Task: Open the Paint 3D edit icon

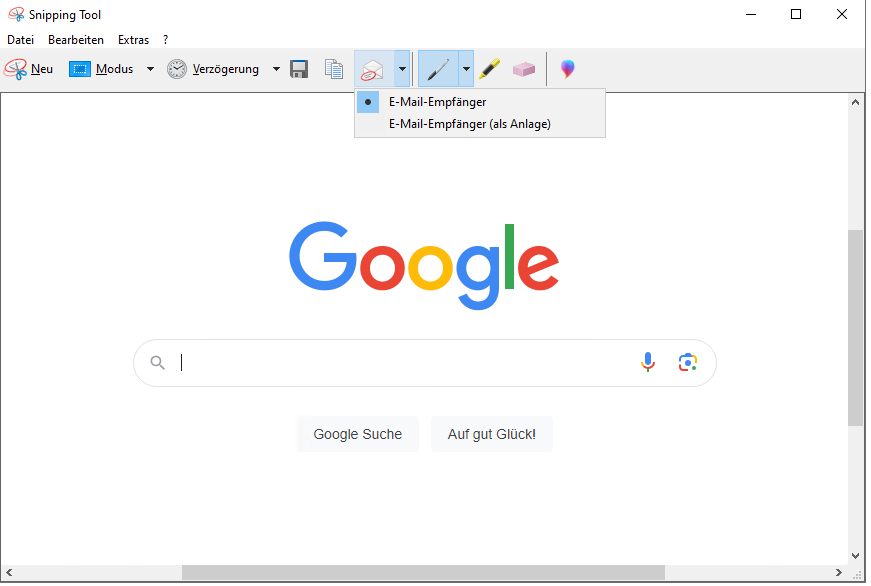Action: [x=568, y=69]
